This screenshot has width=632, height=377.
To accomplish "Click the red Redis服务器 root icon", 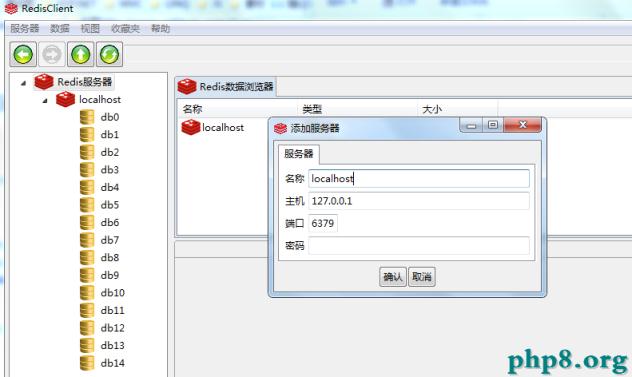I will [x=44, y=82].
